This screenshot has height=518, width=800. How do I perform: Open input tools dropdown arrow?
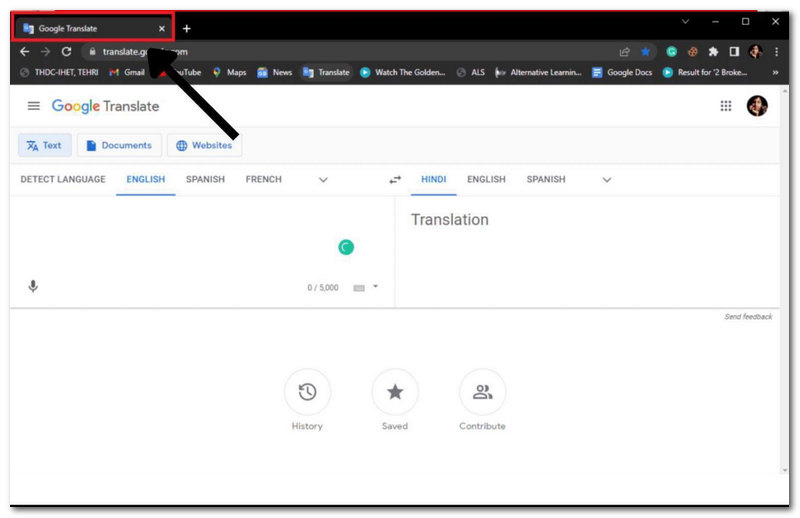pos(376,286)
